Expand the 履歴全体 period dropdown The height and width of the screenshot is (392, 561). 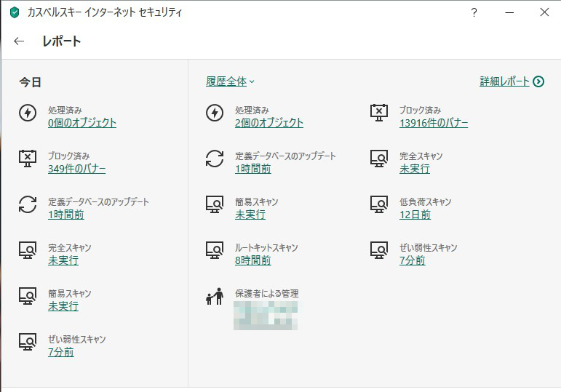tap(230, 81)
